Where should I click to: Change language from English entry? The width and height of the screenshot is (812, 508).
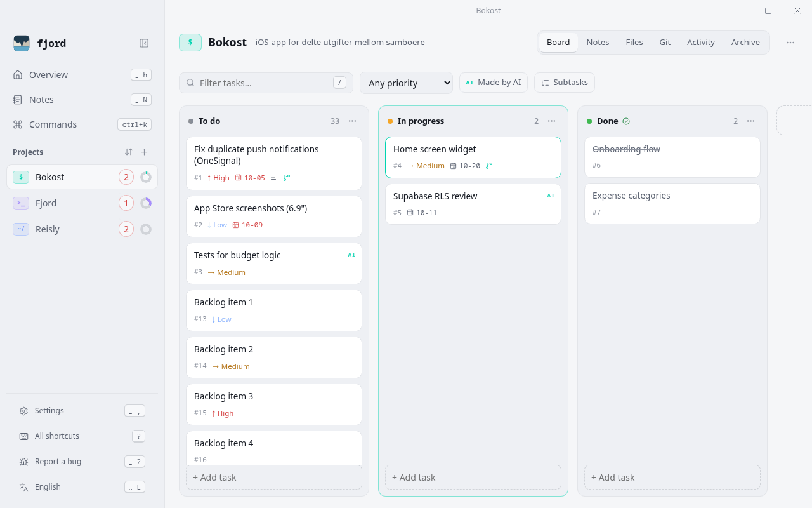pyautogui.click(x=82, y=487)
